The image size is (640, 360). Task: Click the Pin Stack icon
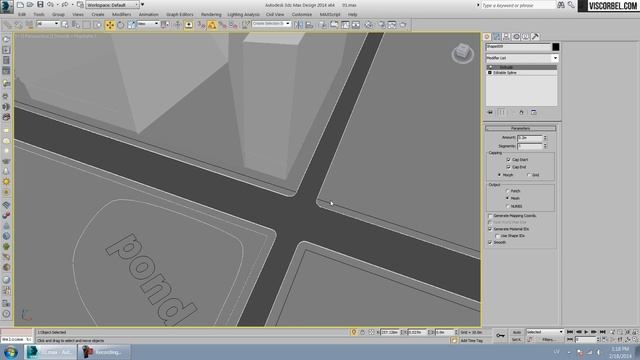490,112
